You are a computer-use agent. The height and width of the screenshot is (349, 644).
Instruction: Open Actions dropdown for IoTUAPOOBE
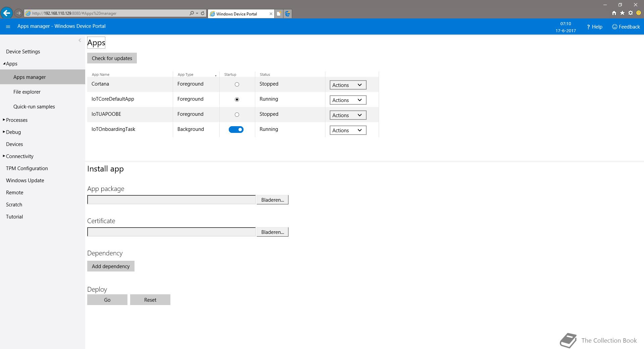click(348, 115)
